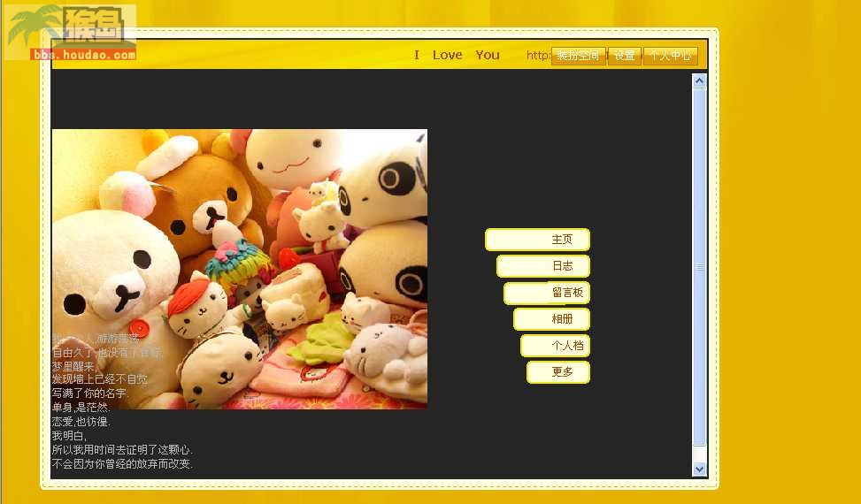Click the scrollbar up arrow
The height and width of the screenshot is (504, 861).
699,81
